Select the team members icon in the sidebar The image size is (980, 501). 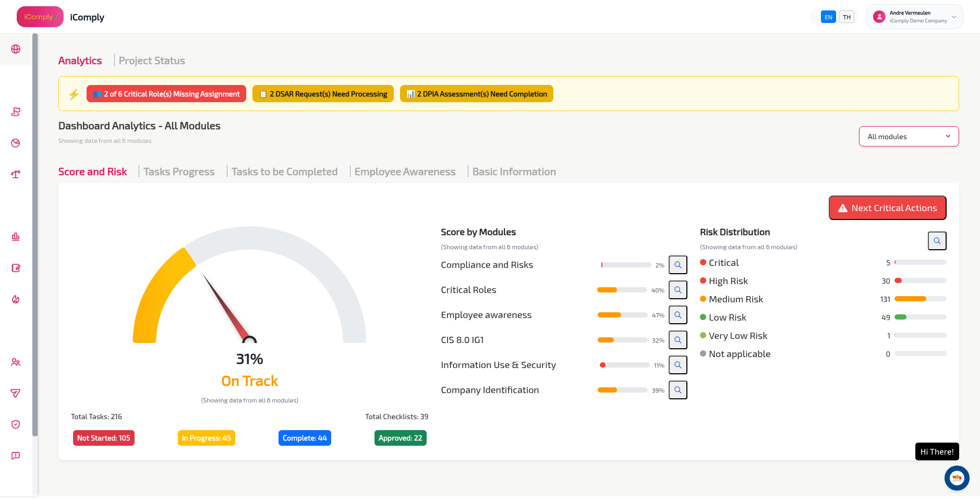click(x=16, y=362)
